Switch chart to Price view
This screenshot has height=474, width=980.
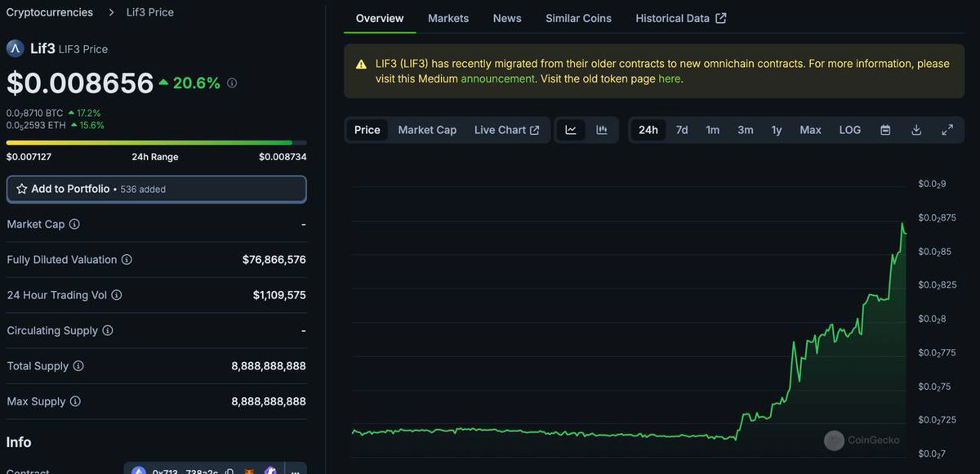367,130
